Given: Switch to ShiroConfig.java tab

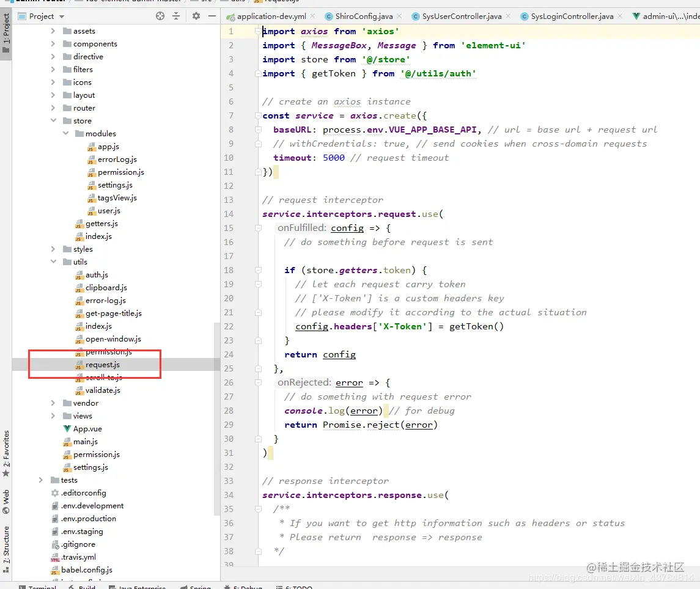Looking at the screenshot, I should [364, 16].
